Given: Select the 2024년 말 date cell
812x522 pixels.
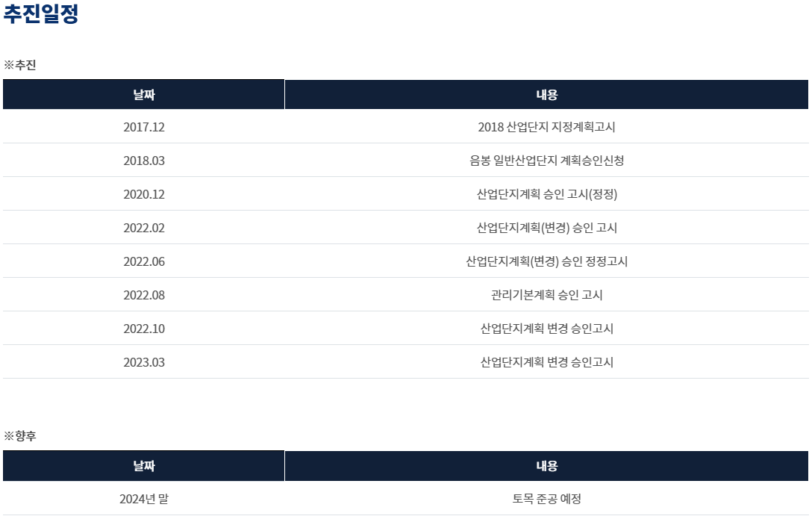Looking at the screenshot, I should click(x=144, y=499).
